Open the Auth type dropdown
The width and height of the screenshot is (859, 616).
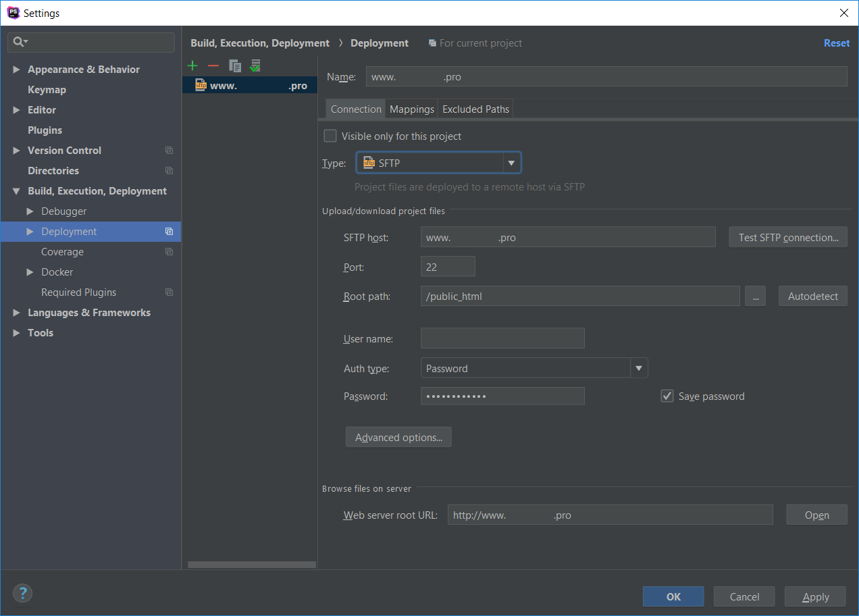click(x=638, y=368)
